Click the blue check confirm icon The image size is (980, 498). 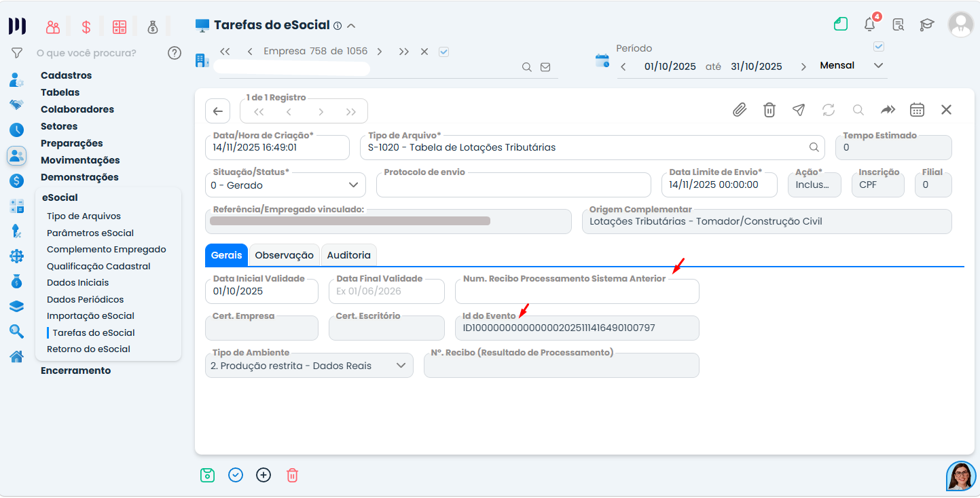click(236, 475)
